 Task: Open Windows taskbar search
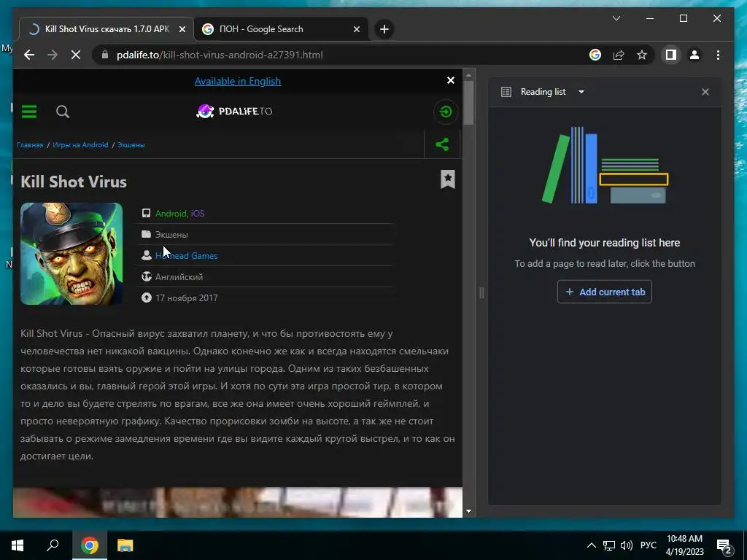[x=53, y=545]
